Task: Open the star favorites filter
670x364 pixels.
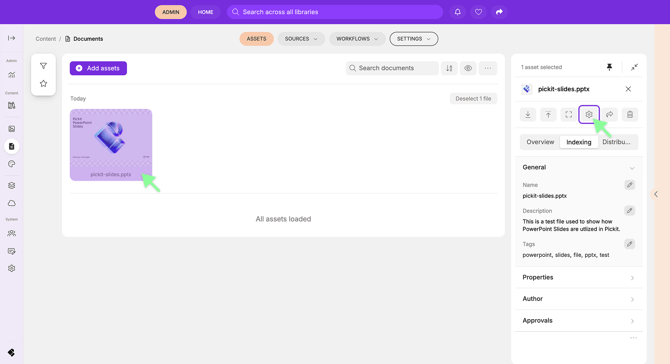Action: 43,84
